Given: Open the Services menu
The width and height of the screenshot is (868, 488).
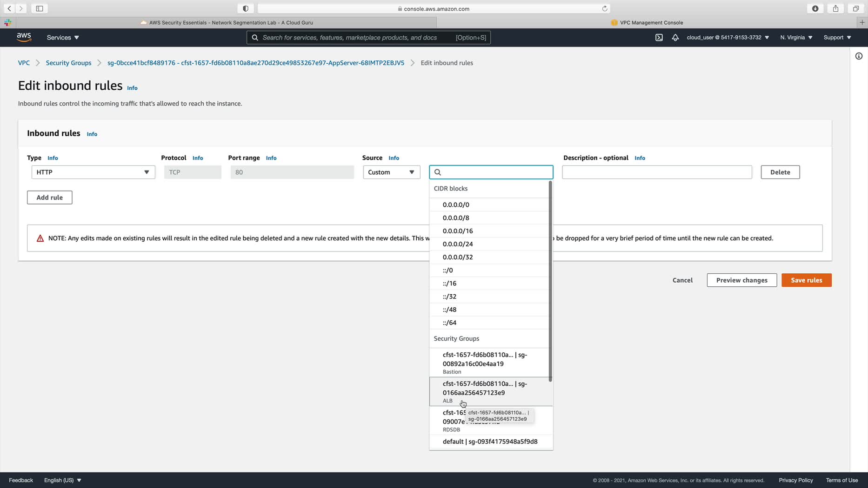Looking at the screenshot, I should (x=63, y=38).
